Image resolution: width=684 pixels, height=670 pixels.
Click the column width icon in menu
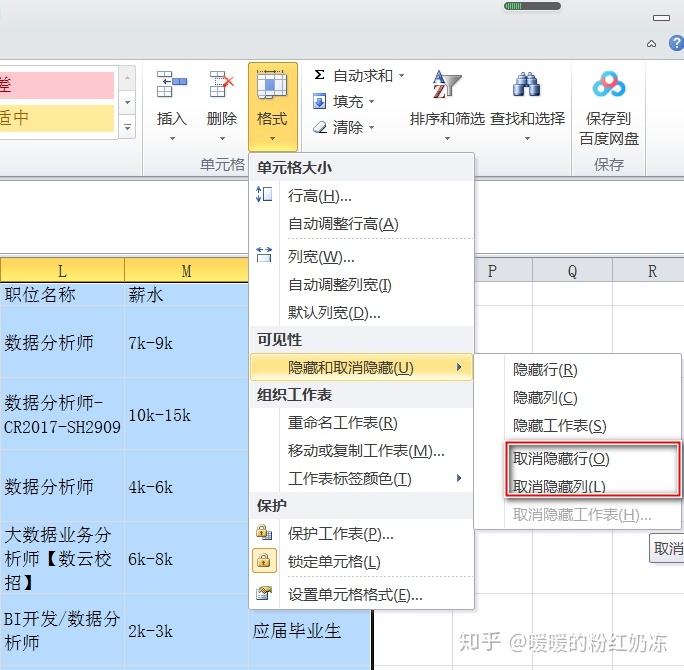(x=264, y=254)
